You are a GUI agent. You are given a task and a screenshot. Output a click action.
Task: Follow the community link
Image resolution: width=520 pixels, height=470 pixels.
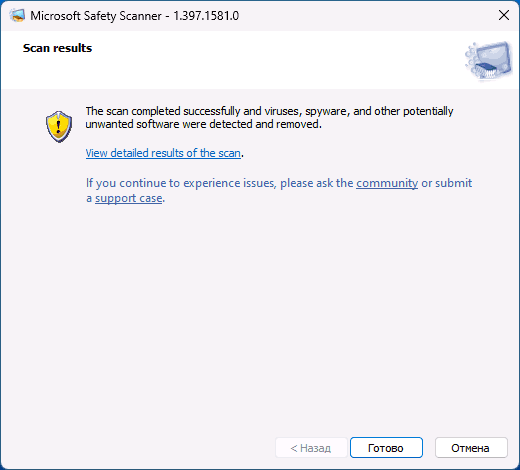[387, 183]
